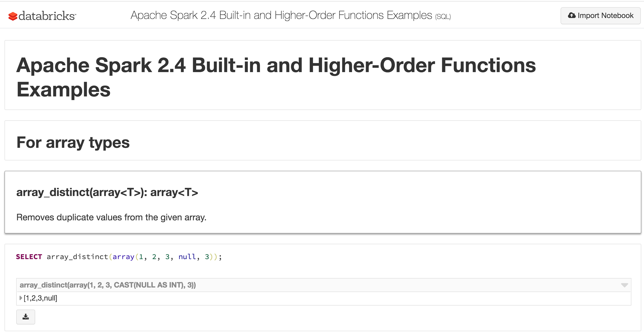Click the notebook title in the top bar
The width and height of the screenshot is (644, 333).
281,16
